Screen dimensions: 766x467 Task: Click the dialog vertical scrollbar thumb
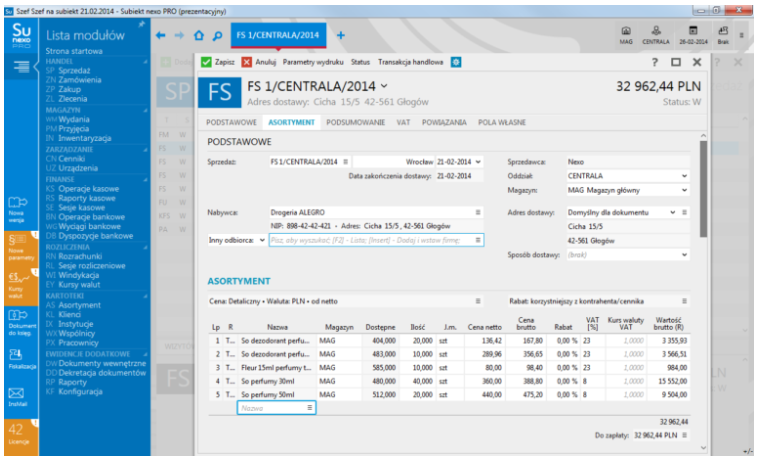[703, 189]
